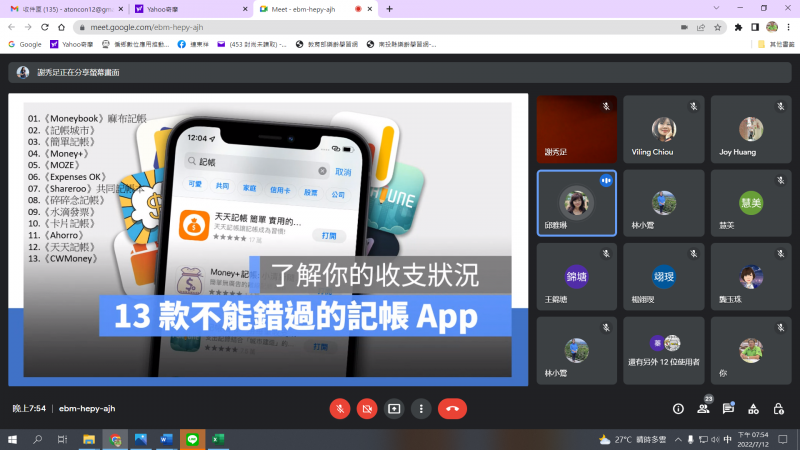Toggle Chrome side panel icon

[755, 27]
